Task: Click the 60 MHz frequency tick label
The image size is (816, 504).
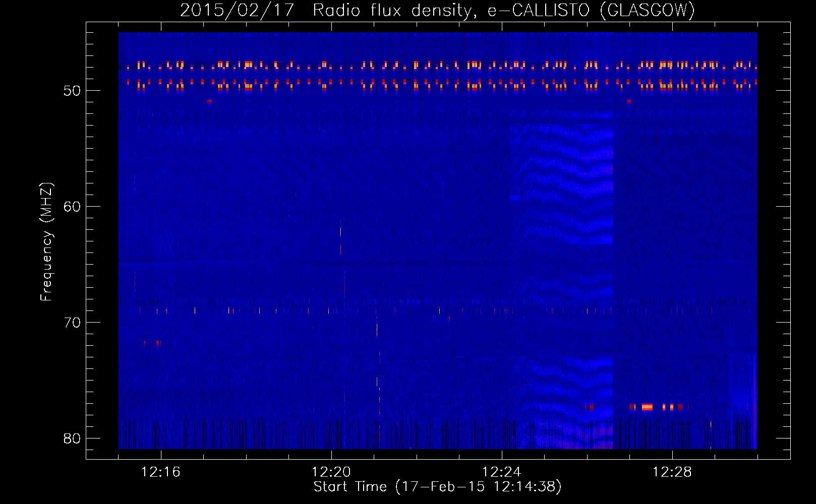Action: coord(72,207)
